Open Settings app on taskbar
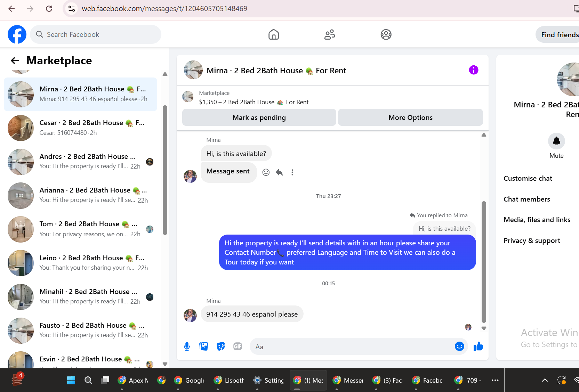Image resolution: width=579 pixels, height=392 pixels. tap(268, 381)
